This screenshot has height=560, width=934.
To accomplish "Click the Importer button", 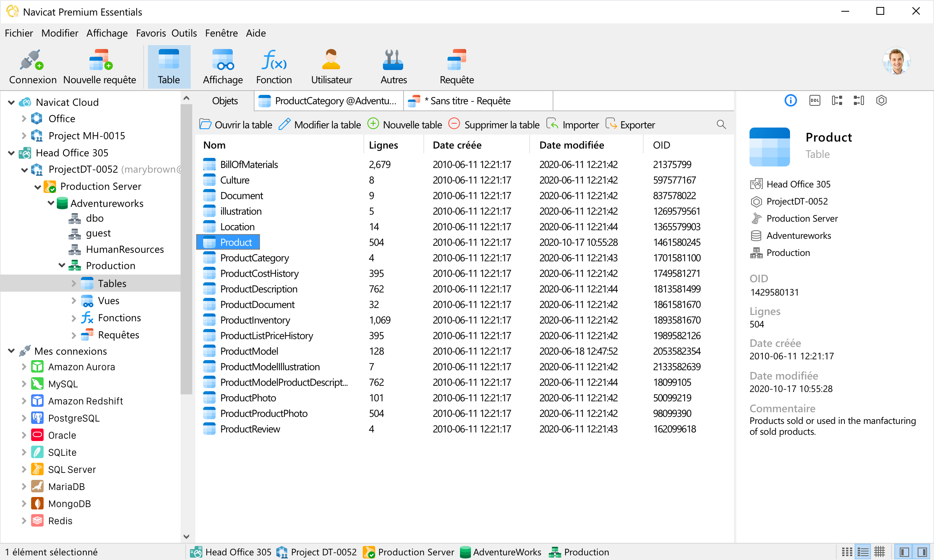I will tap(572, 124).
